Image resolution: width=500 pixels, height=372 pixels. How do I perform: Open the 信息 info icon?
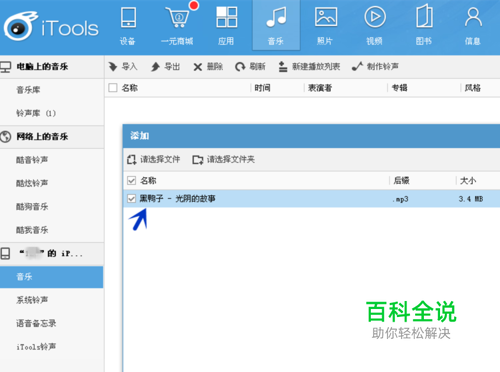point(473,26)
